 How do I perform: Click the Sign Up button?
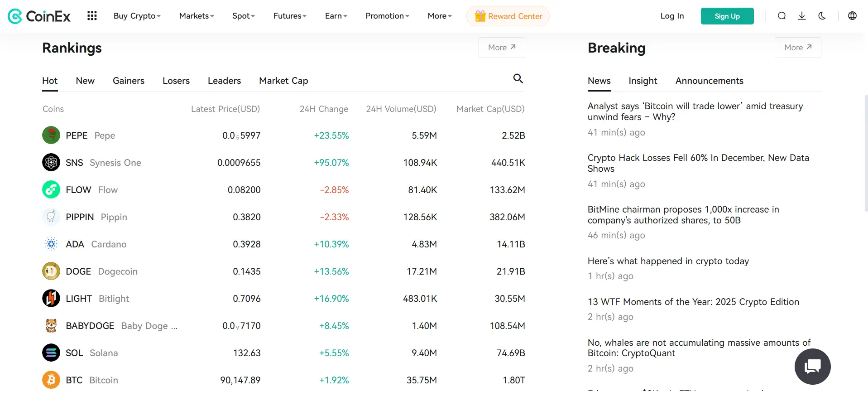pos(727,16)
